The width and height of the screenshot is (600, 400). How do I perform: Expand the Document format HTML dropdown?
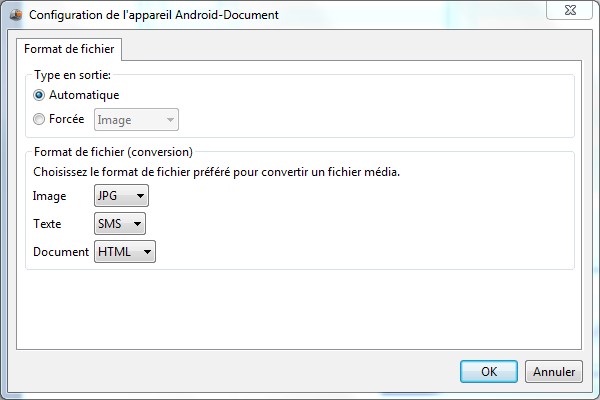tap(125, 252)
